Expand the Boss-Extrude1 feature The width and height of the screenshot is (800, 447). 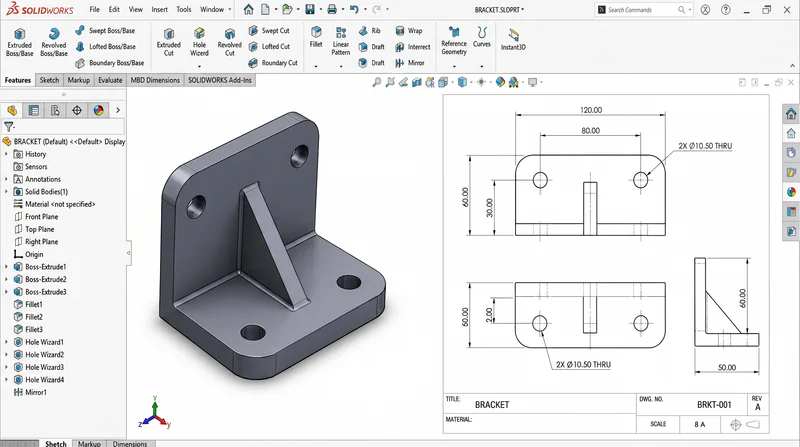click(x=6, y=267)
